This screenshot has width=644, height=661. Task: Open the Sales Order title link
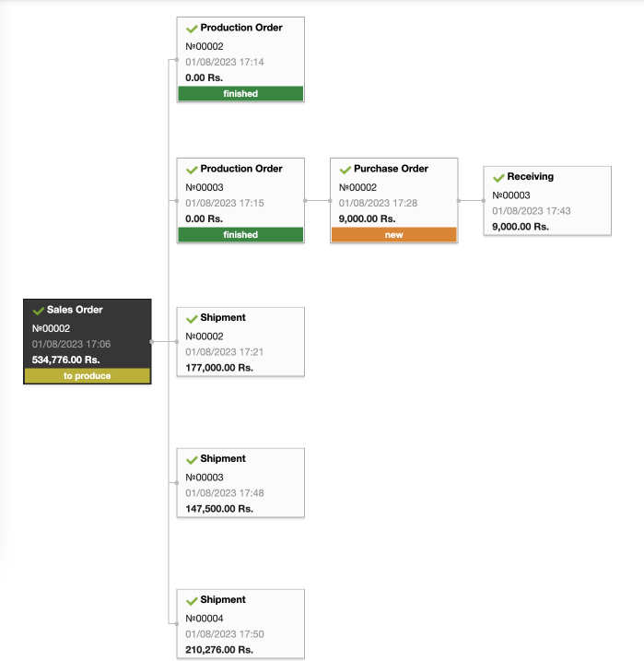pyautogui.click(x=75, y=310)
